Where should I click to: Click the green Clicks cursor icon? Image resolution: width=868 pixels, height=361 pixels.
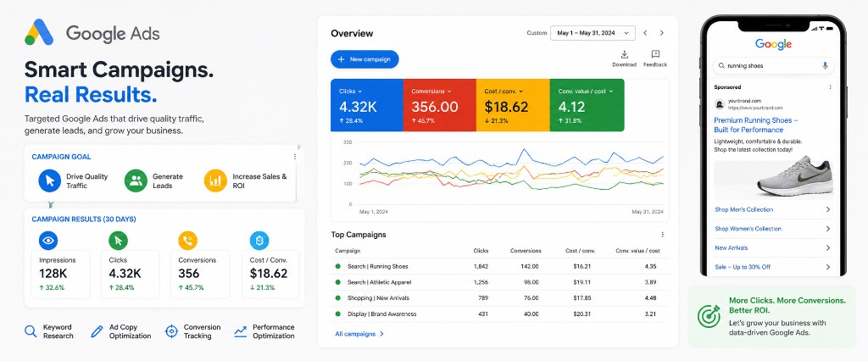tap(118, 241)
